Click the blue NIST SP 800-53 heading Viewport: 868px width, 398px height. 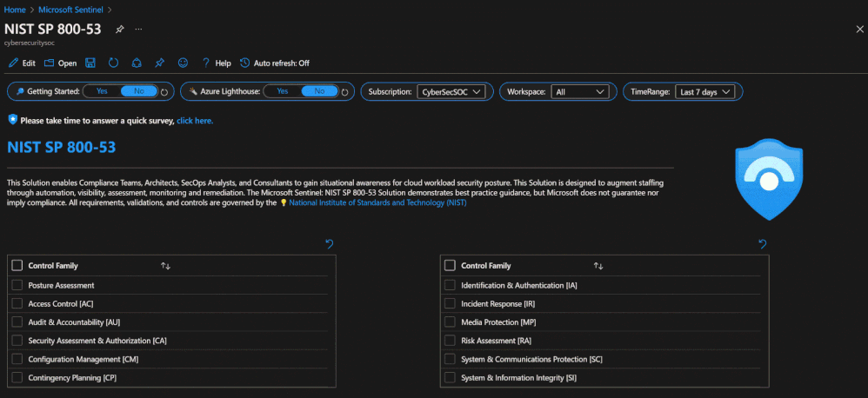coord(62,147)
